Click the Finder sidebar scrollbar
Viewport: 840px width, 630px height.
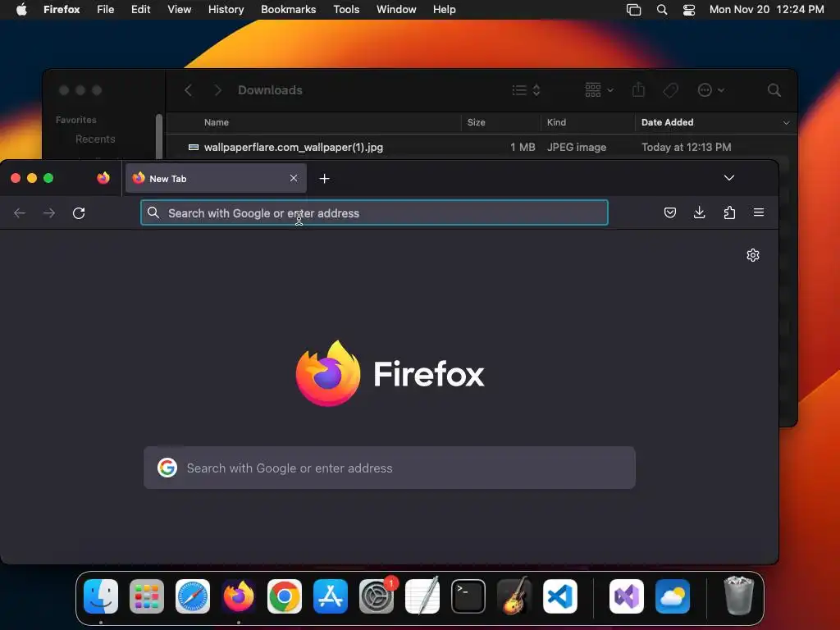[159, 137]
